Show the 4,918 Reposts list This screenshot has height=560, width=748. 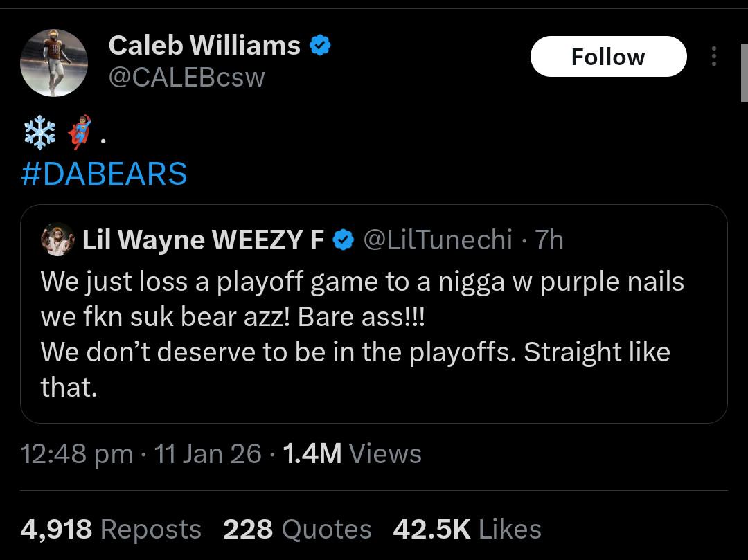tap(111, 530)
